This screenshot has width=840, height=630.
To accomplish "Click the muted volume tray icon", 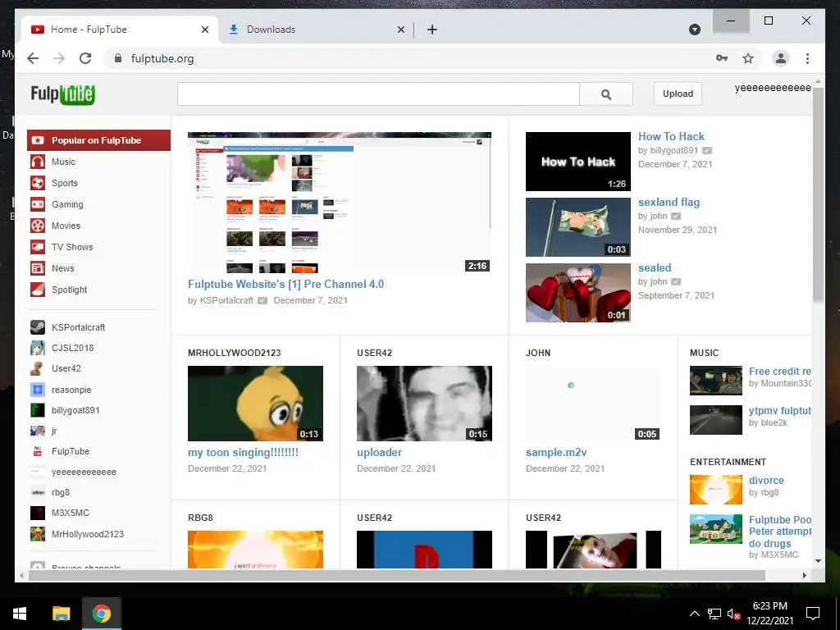I will 733,614.
